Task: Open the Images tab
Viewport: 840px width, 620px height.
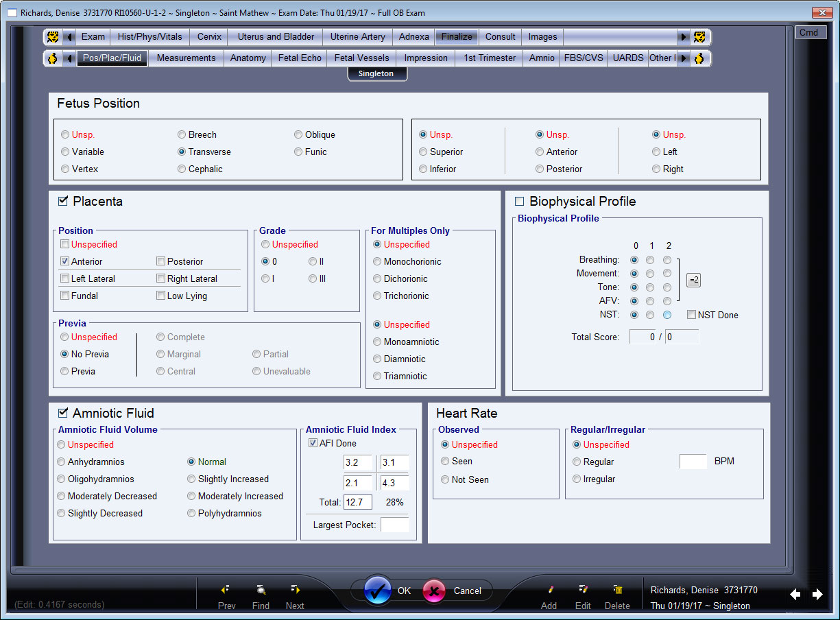Action: point(543,37)
